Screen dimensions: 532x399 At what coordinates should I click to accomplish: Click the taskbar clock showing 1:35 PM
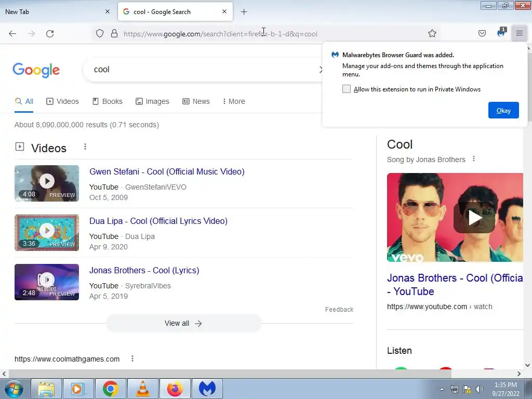[x=506, y=389]
